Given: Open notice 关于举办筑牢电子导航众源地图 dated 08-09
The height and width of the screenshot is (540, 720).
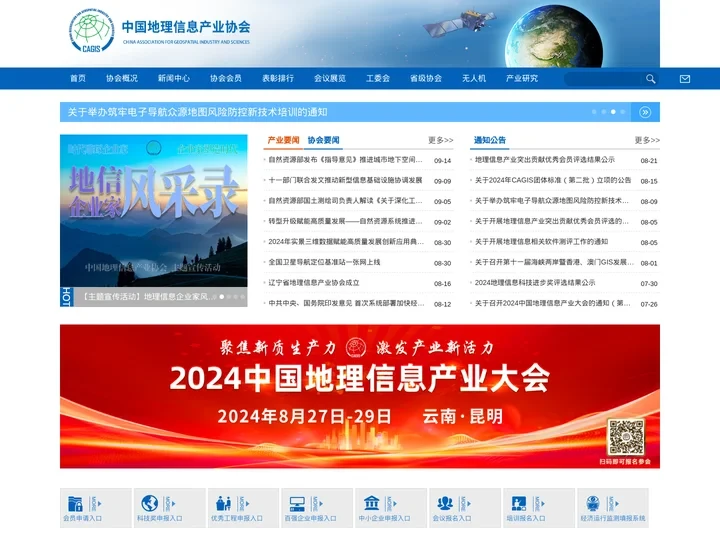Looking at the screenshot, I should point(551,201).
